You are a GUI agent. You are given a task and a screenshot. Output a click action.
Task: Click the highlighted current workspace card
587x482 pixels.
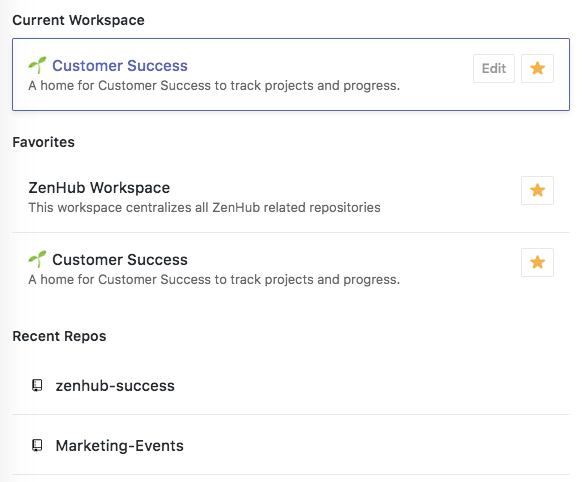tap(291, 74)
